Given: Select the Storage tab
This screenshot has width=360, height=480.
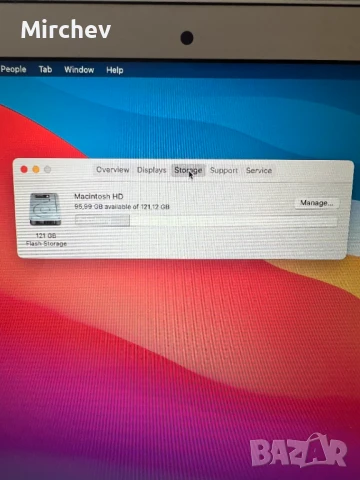Looking at the screenshot, I should pyautogui.click(x=188, y=170).
